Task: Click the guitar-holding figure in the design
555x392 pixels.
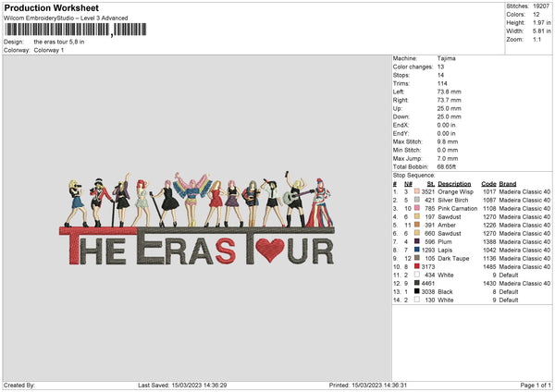Action: (296, 201)
